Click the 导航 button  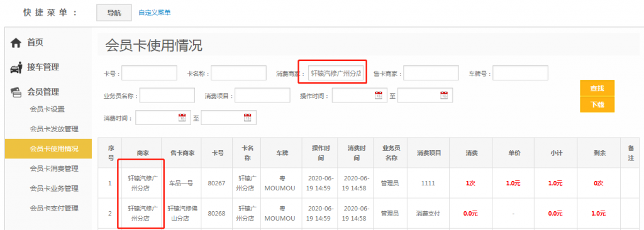114,13
